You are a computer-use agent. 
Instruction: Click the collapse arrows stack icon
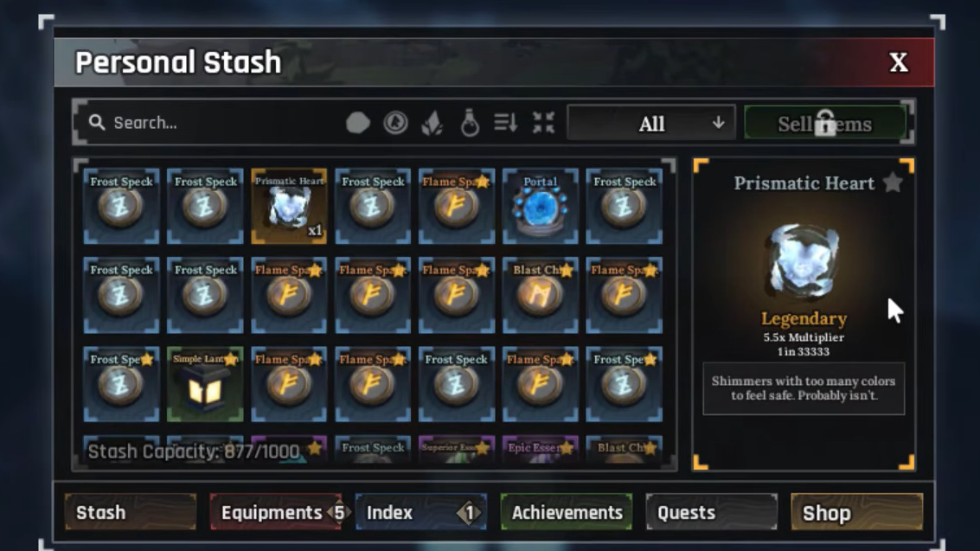click(x=543, y=123)
